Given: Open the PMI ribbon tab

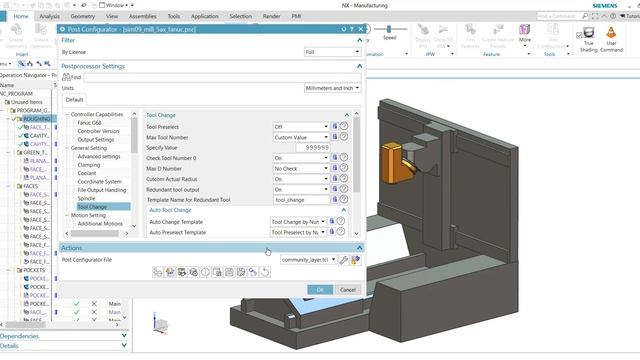Looking at the screenshot, I should (296, 16).
